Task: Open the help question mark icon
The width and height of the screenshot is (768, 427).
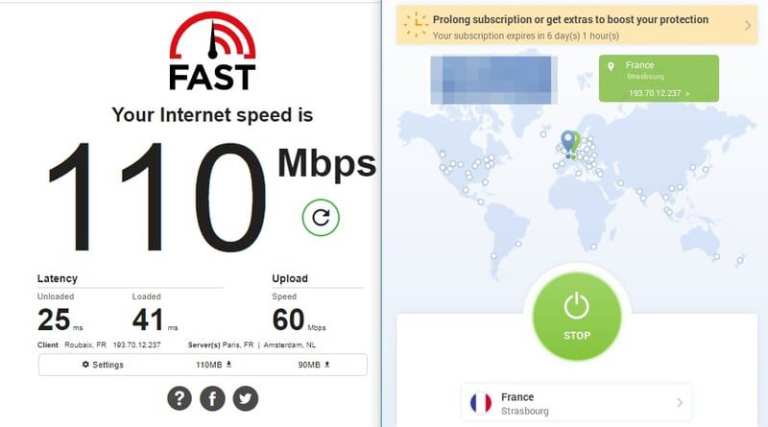Action: (x=179, y=398)
